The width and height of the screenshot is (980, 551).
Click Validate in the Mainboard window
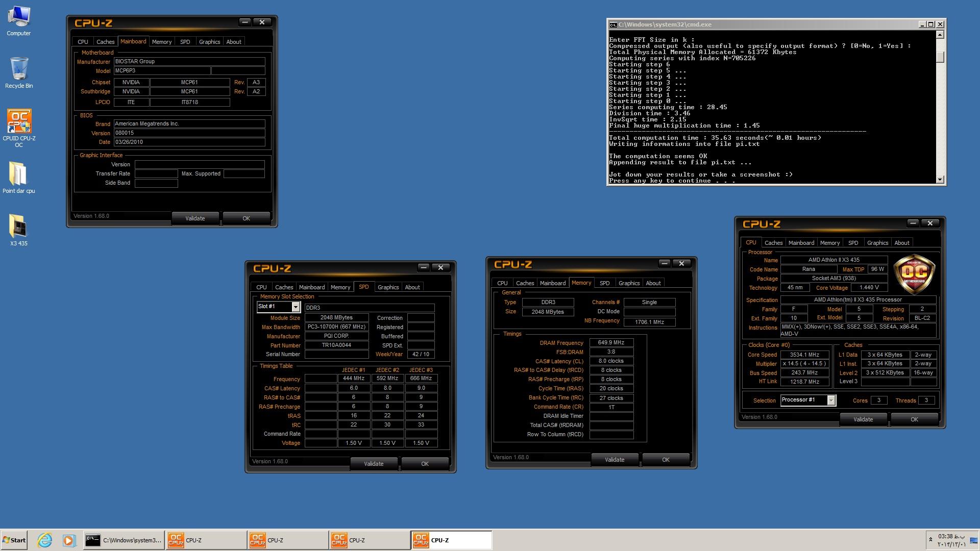pyautogui.click(x=195, y=218)
